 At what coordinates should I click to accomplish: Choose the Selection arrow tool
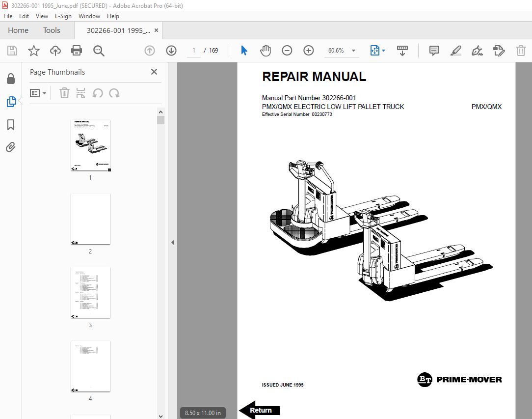tap(244, 51)
